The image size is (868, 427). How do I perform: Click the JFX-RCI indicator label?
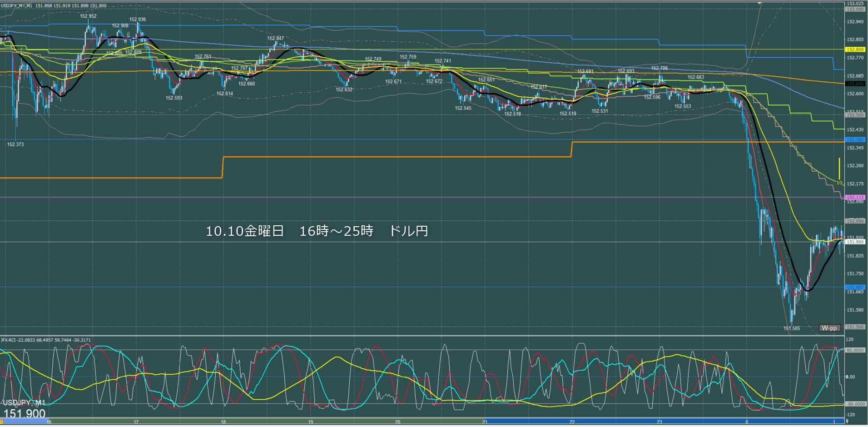9,340
